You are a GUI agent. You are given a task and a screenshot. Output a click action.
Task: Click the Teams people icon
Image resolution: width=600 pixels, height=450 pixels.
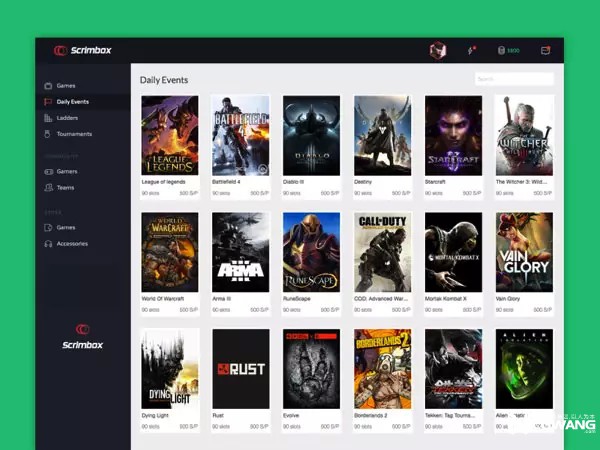pos(49,188)
